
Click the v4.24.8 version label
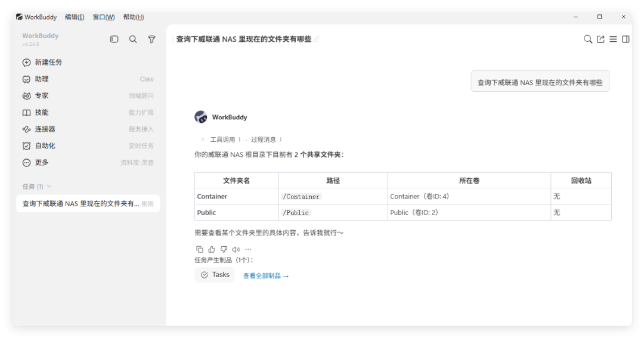click(x=31, y=44)
